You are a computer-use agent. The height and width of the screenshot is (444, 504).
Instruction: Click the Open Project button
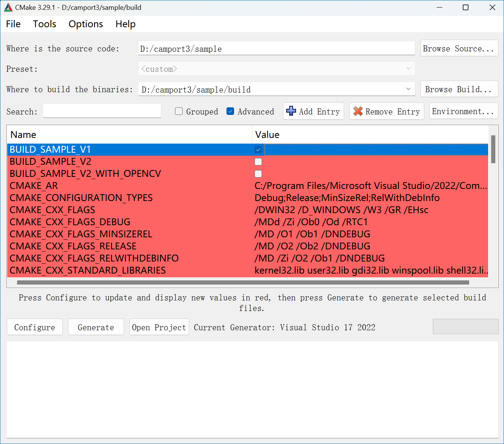tap(159, 327)
